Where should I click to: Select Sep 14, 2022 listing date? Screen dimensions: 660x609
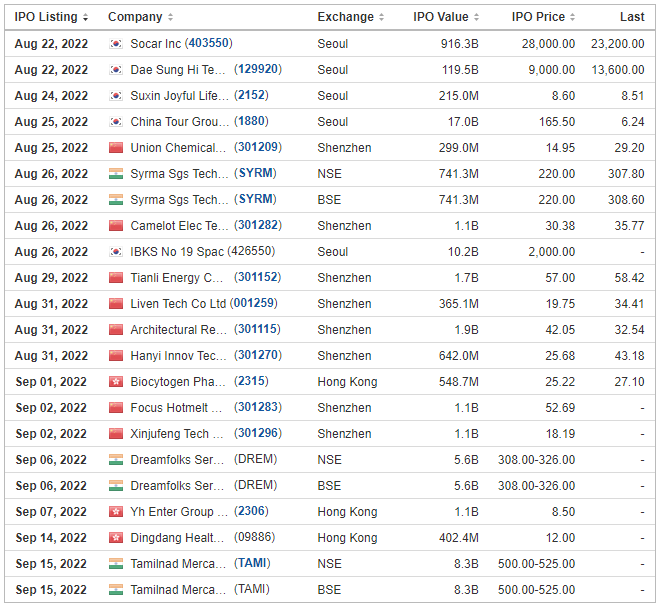click(x=51, y=537)
